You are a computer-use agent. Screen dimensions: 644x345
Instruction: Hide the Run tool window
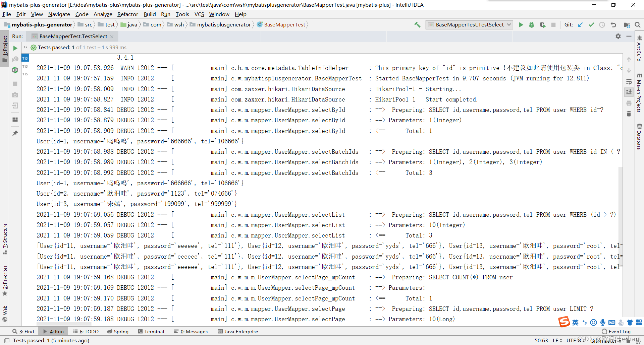[629, 36]
